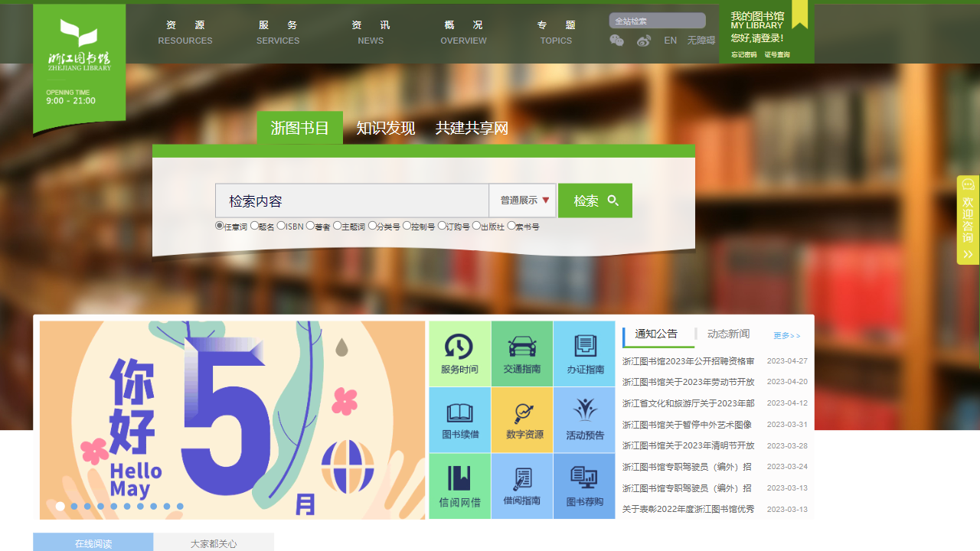Click the 图书续借 book renewal icon
980x551 pixels.
coord(459,419)
